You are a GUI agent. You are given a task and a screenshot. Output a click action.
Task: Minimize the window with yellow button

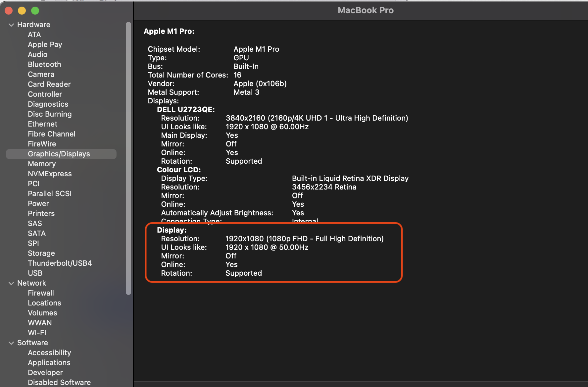[22, 11]
